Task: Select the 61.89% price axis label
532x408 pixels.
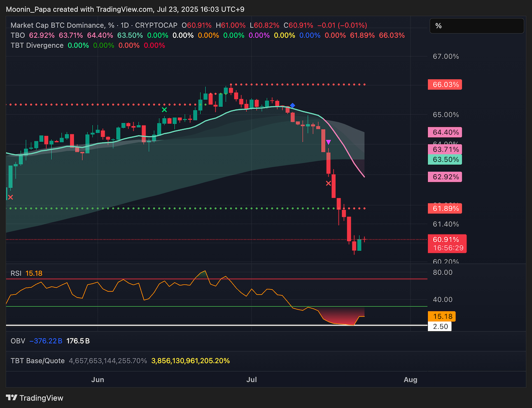Action: (445, 208)
